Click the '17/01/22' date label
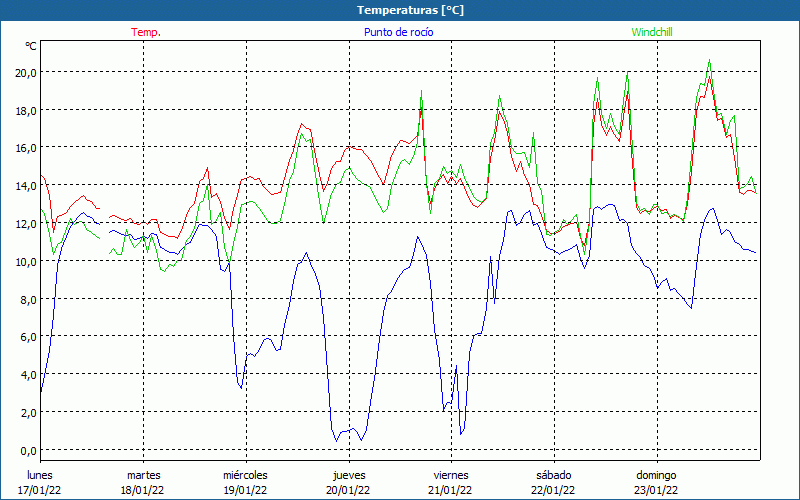 click(40, 490)
